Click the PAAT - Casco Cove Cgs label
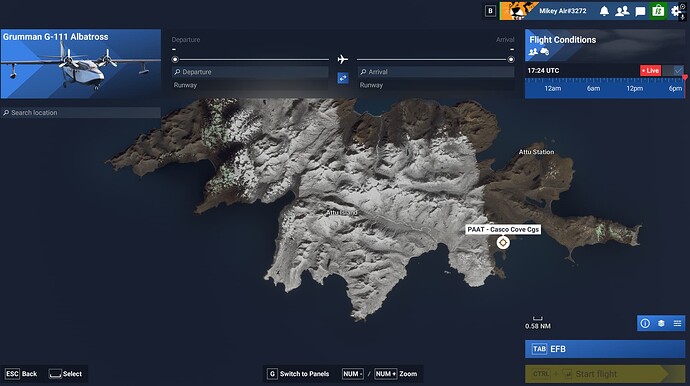690x386 pixels. (x=503, y=229)
